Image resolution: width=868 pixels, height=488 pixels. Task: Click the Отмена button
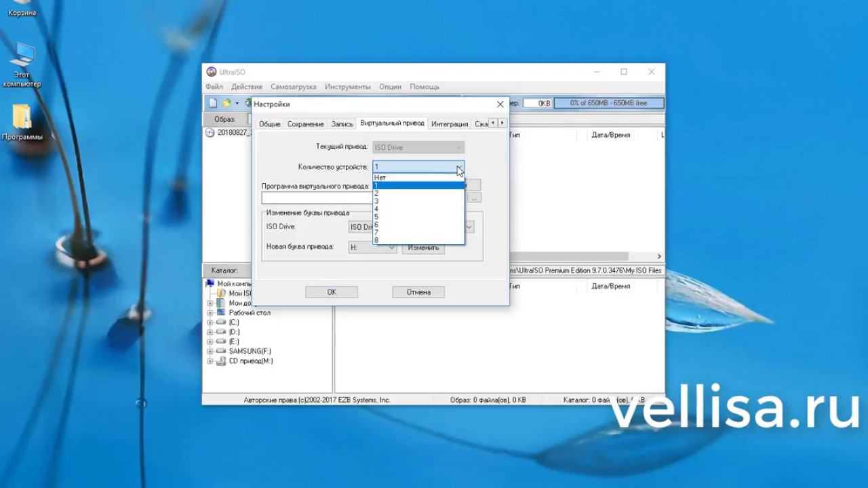click(x=418, y=292)
